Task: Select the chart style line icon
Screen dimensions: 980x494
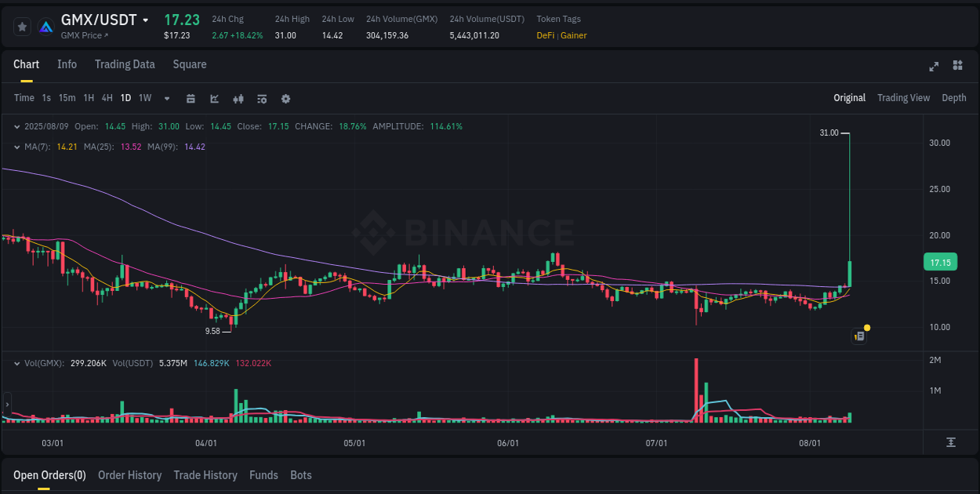Action: pos(214,99)
